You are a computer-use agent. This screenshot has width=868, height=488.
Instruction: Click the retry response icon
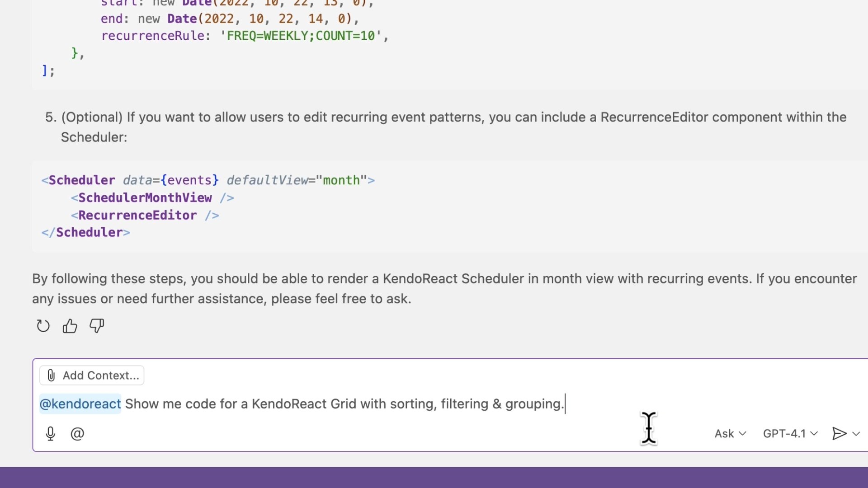pyautogui.click(x=43, y=326)
